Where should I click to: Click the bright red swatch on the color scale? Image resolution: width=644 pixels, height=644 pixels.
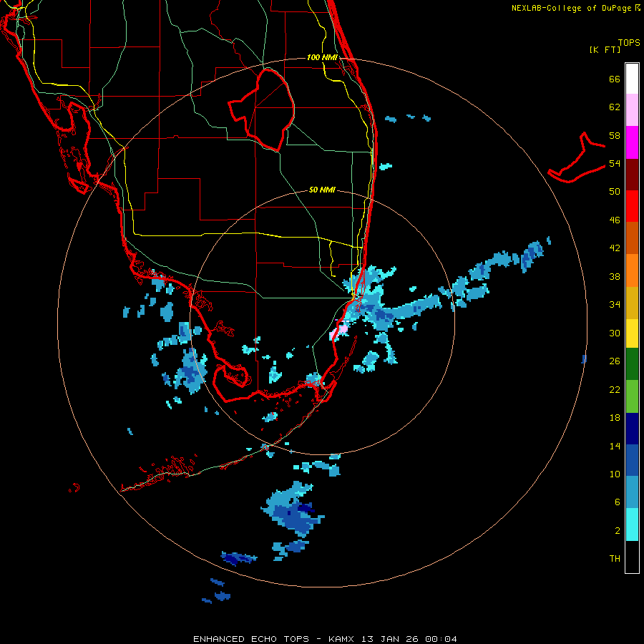(632, 206)
